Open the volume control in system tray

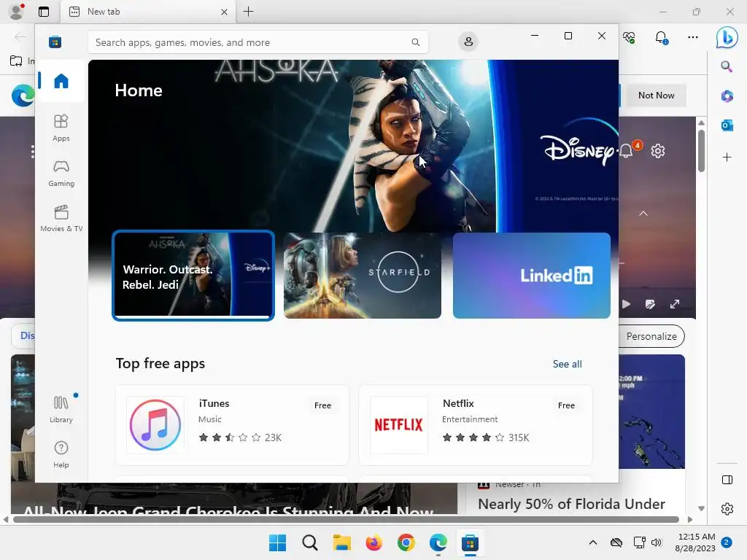(x=657, y=542)
